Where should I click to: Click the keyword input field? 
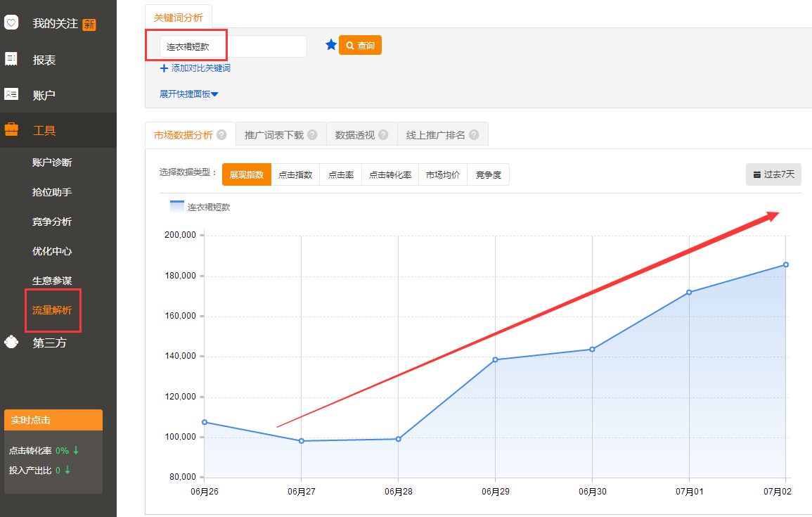click(233, 46)
